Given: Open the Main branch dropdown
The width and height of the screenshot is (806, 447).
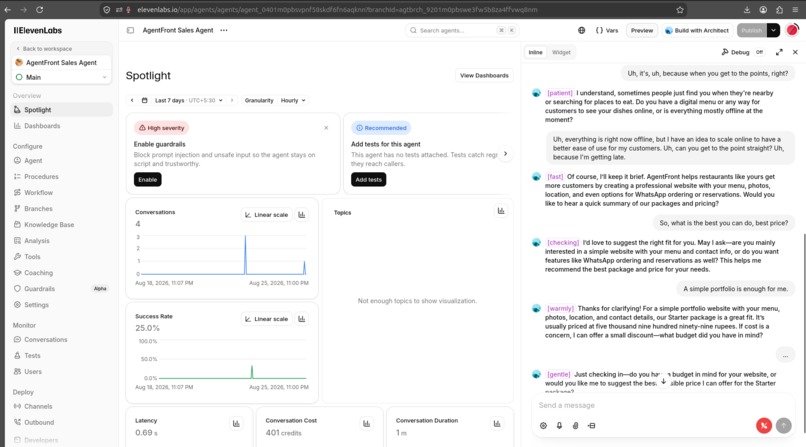Looking at the screenshot, I should [x=61, y=77].
